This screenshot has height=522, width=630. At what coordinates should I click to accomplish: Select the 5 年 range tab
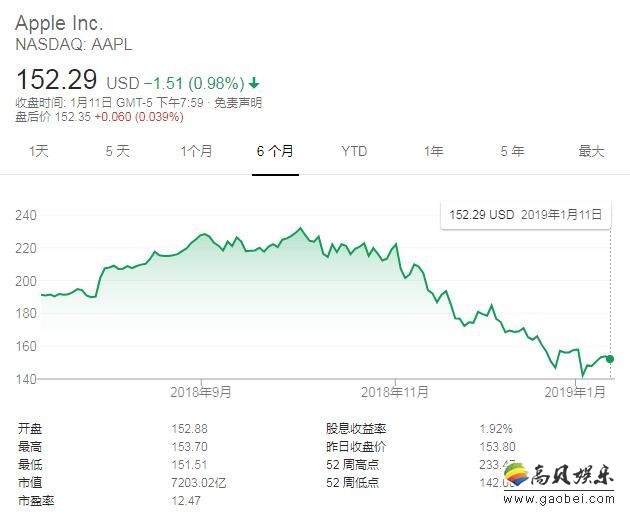pyautogui.click(x=512, y=151)
